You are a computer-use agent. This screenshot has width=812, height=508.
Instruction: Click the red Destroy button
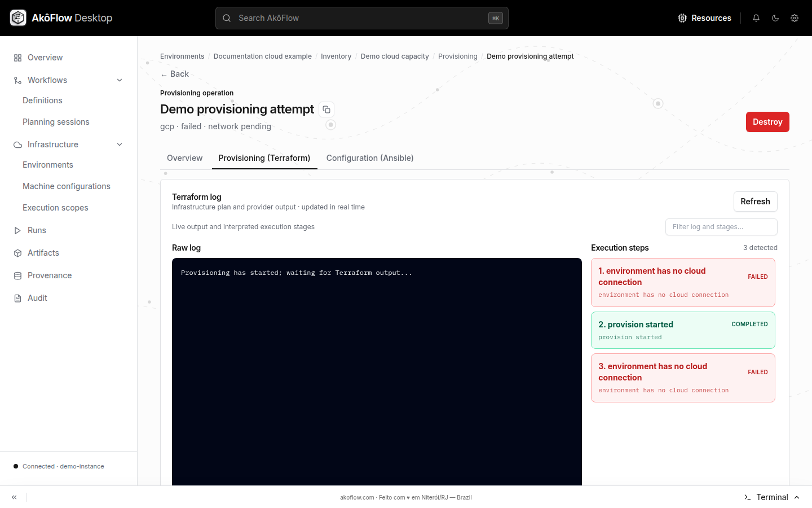point(767,122)
